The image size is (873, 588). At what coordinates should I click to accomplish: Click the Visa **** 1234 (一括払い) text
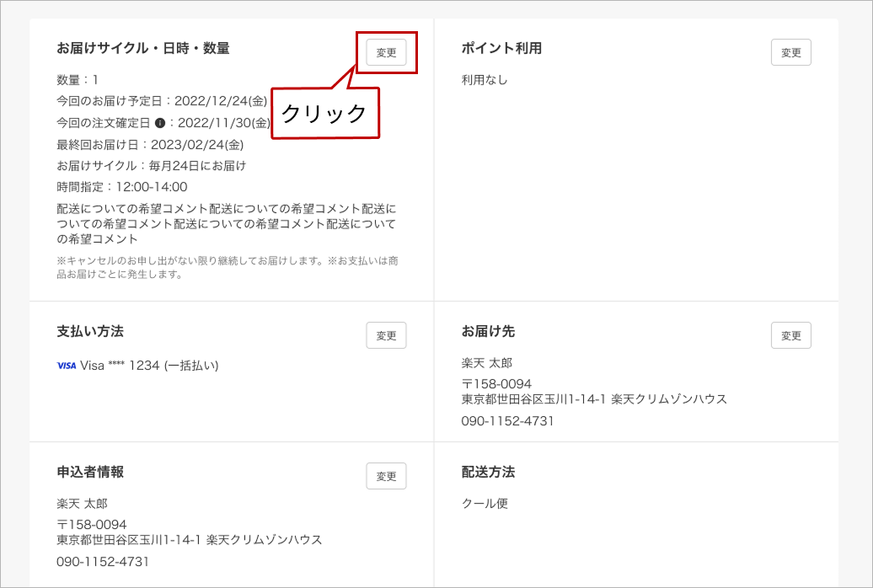[149, 366]
